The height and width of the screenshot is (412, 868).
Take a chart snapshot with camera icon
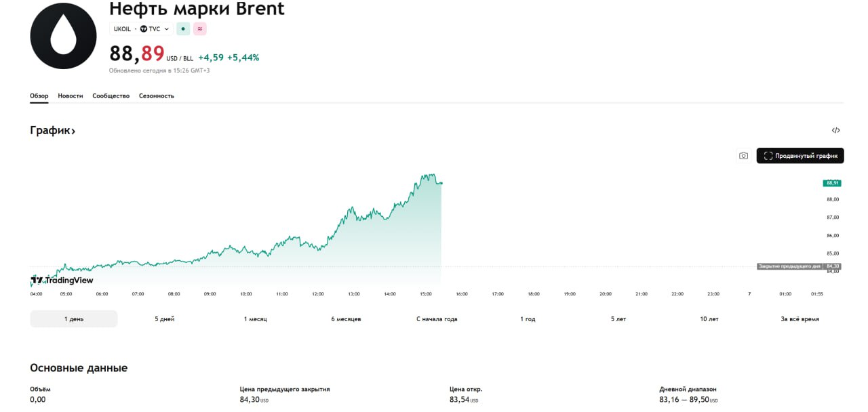point(743,156)
